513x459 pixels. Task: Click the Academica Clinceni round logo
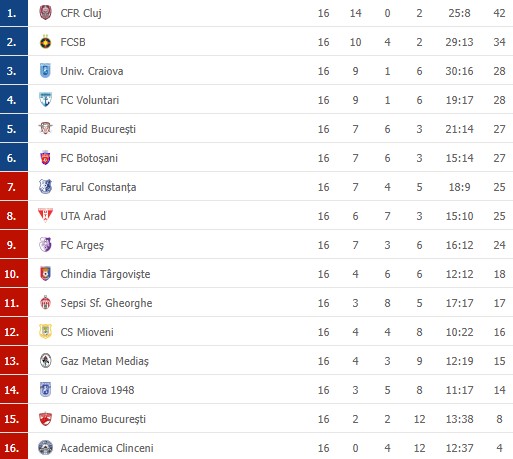tap(45, 448)
